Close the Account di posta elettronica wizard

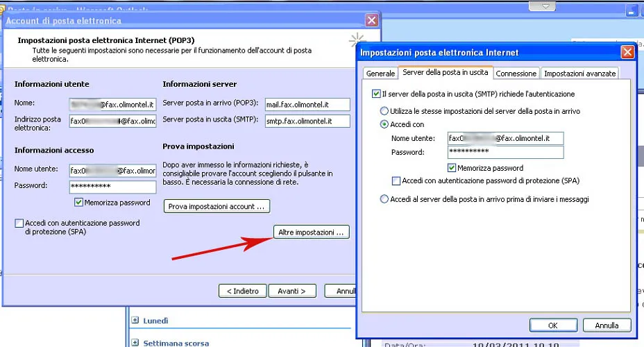click(x=371, y=21)
